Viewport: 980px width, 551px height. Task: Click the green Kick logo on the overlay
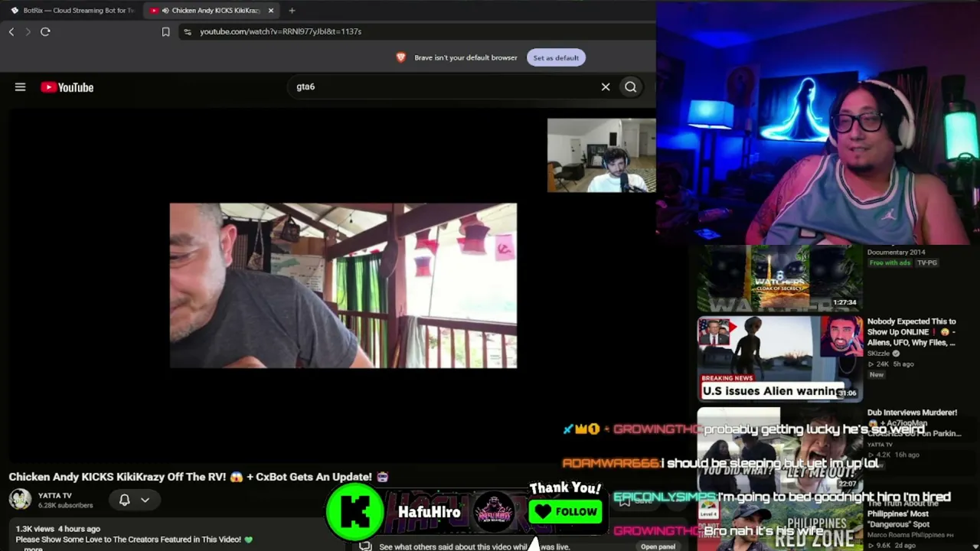click(x=355, y=510)
